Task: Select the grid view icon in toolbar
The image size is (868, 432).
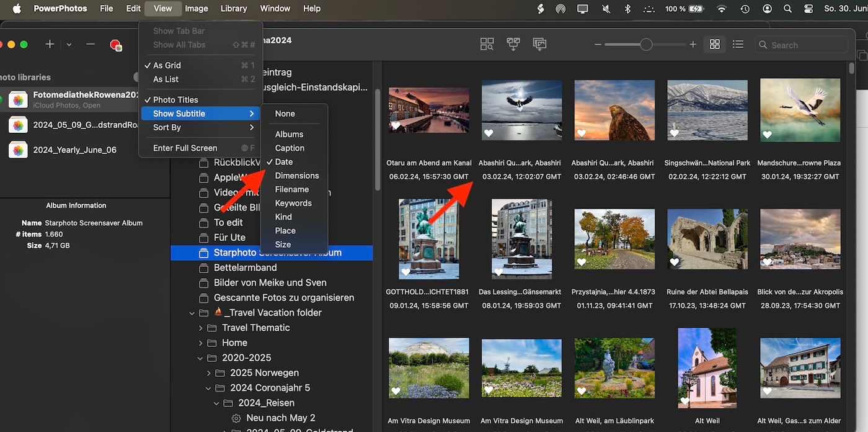Action: click(715, 45)
